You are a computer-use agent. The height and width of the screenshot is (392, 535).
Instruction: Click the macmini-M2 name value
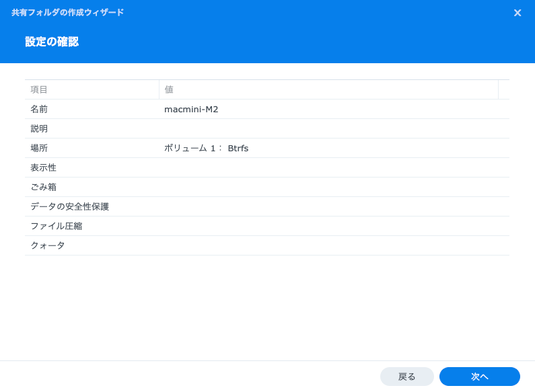point(191,109)
